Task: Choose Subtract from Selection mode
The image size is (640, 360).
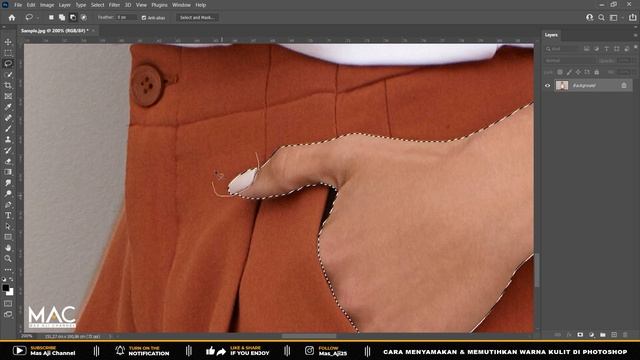Action: (73, 18)
